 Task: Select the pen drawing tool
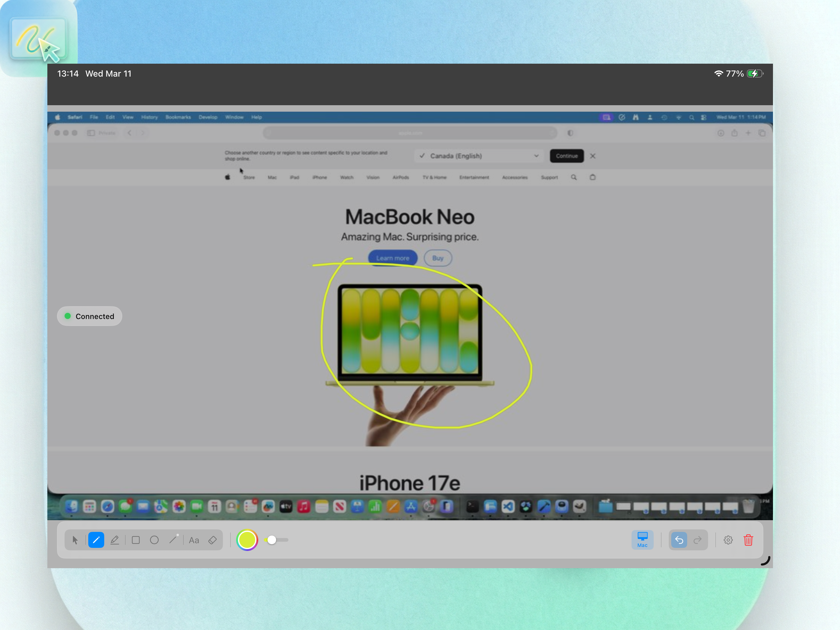pyautogui.click(x=96, y=540)
